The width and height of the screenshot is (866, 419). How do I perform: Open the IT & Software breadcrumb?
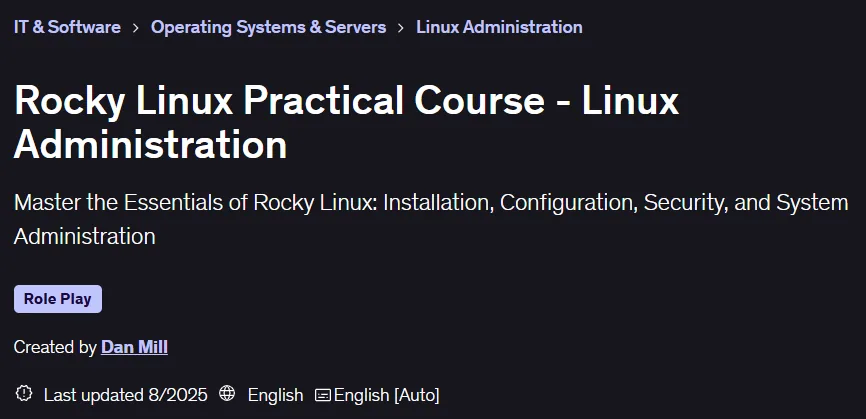(x=67, y=27)
